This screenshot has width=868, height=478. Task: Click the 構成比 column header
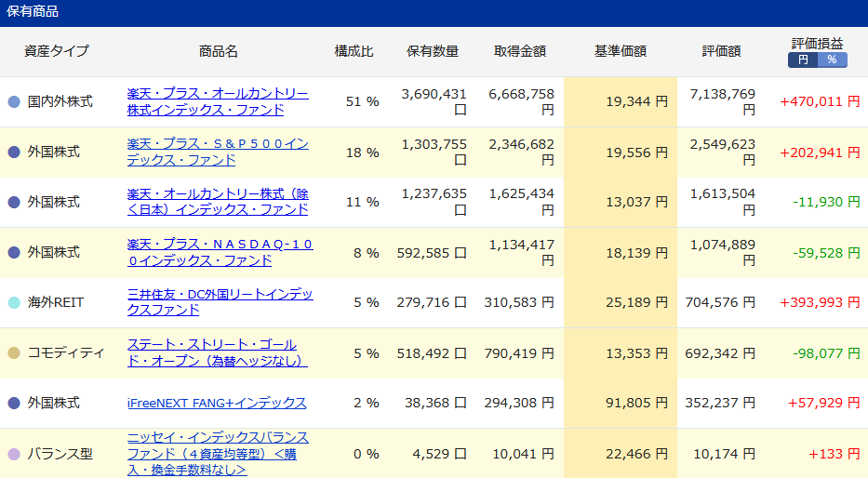(x=354, y=51)
